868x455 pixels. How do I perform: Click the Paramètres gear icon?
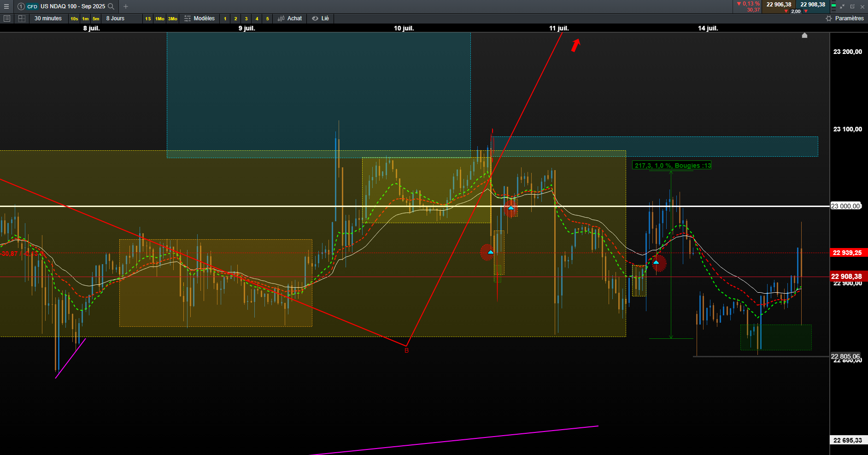[x=829, y=18]
